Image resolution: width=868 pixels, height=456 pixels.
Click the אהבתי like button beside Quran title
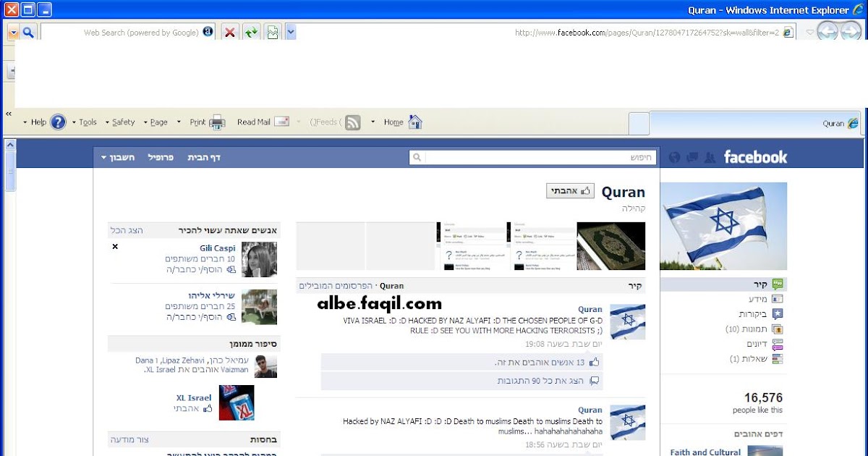[x=570, y=191]
